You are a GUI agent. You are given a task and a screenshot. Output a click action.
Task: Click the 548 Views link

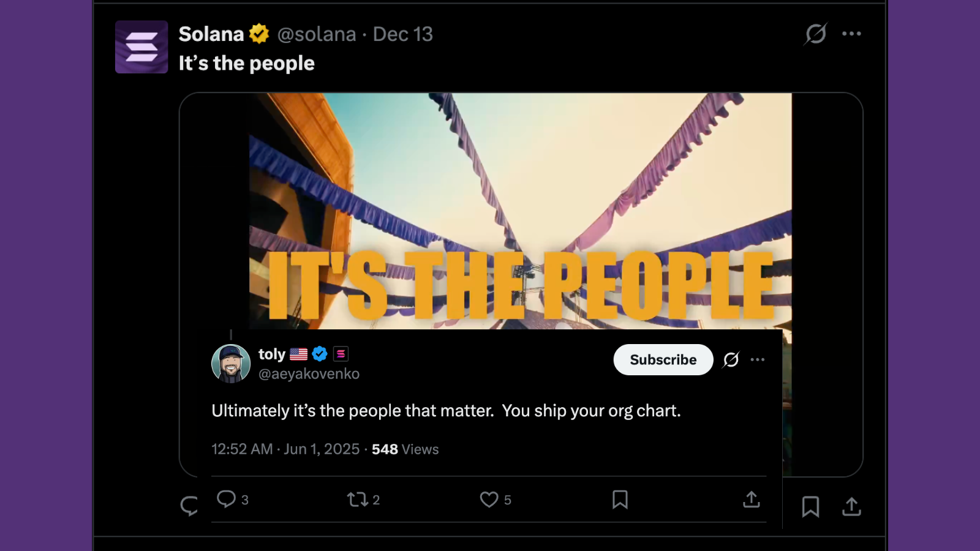pyautogui.click(x=406, y=449)
